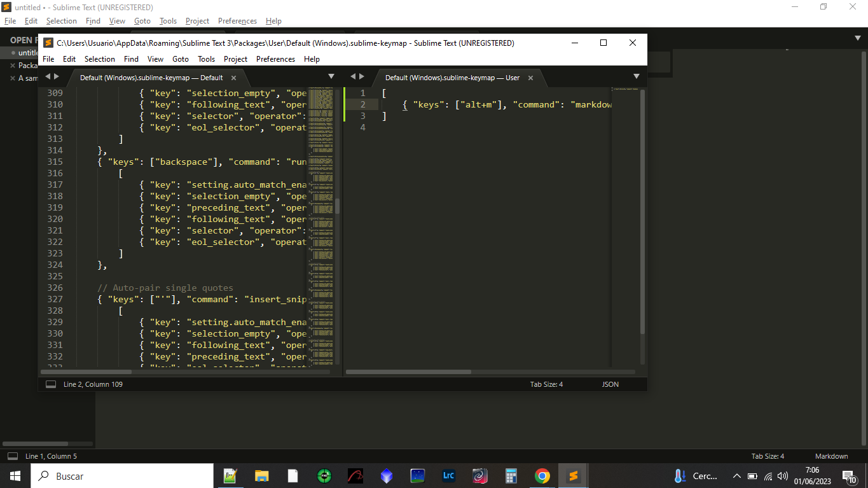Select the 'sublime-keymap — Default' tab

151,78
